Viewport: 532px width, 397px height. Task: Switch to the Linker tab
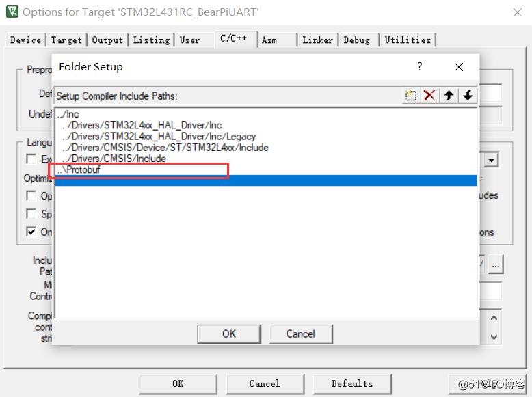317,40
